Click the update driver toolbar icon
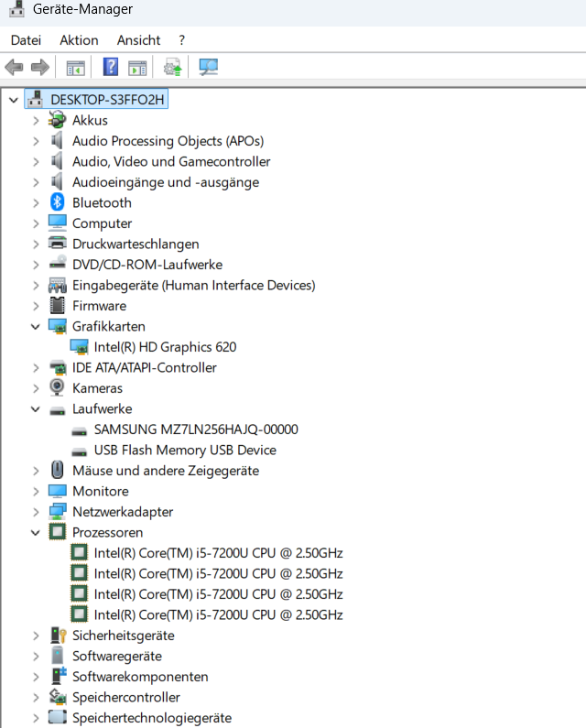Viewport: 586px width, 728px height. (x=173, y=68)
